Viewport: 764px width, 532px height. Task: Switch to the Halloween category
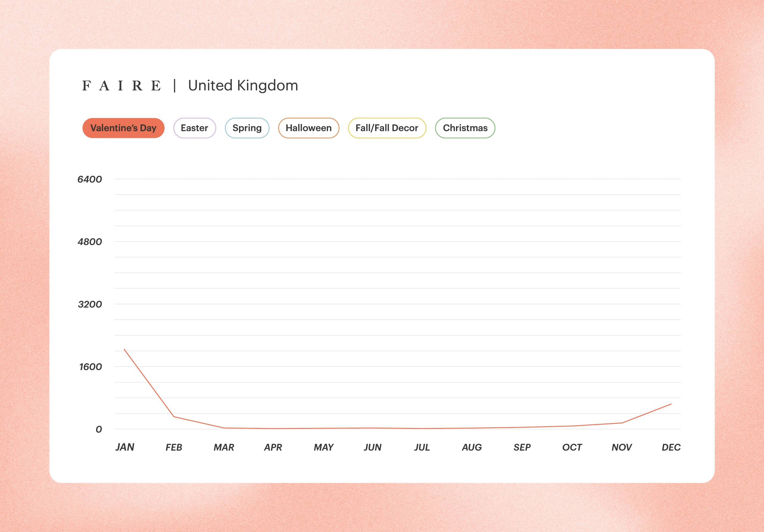tap(309, 128)
